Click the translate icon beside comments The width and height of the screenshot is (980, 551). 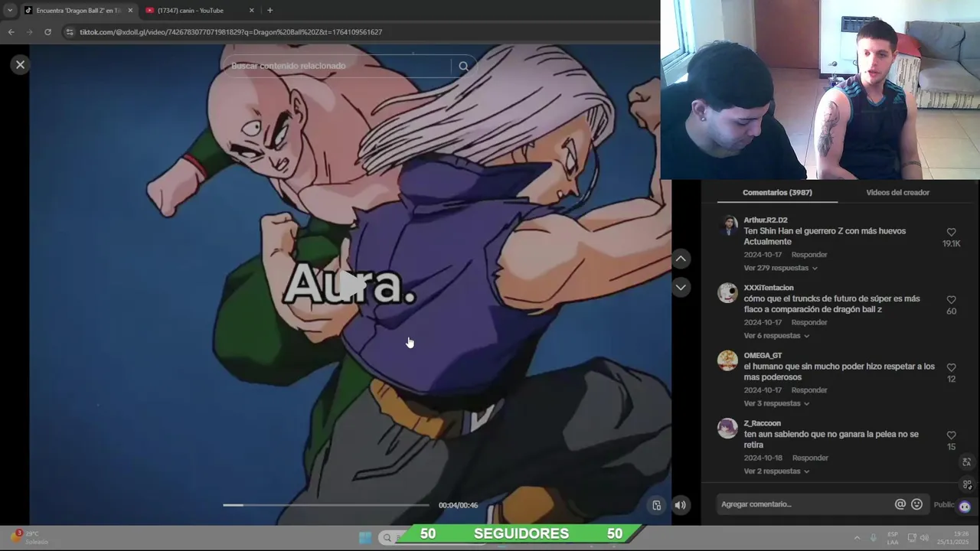(x=966, y=462)
